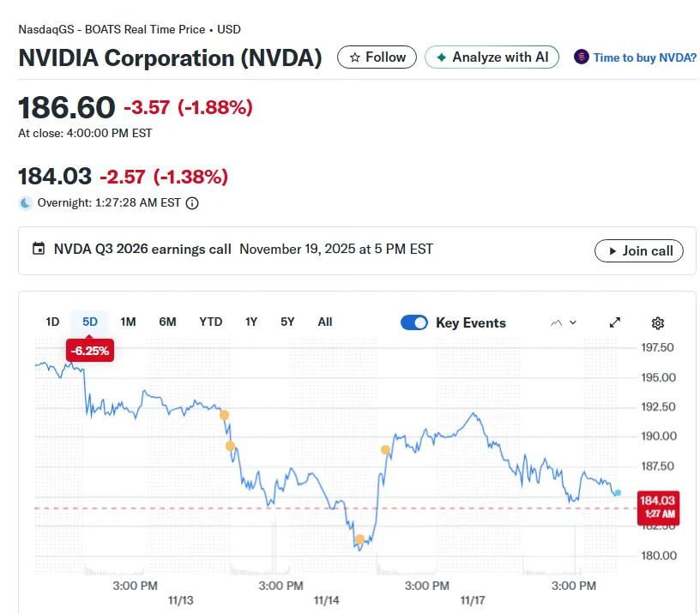Open the 1D chart view

[52, 322]
